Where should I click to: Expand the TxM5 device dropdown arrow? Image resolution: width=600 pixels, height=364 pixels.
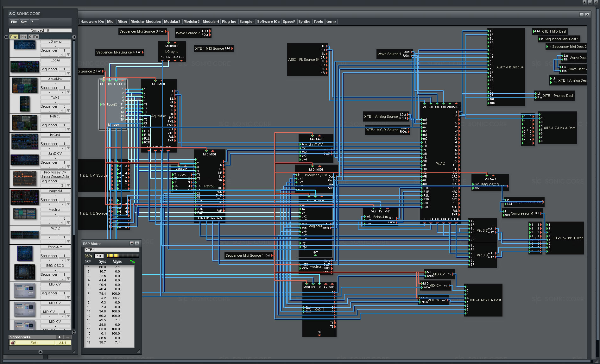point(68,111)
